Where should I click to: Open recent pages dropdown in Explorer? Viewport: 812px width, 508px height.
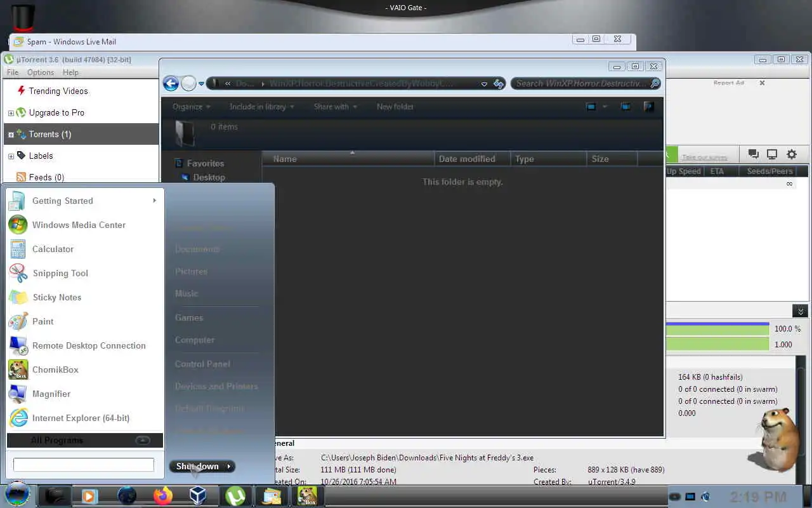point(202,83)
